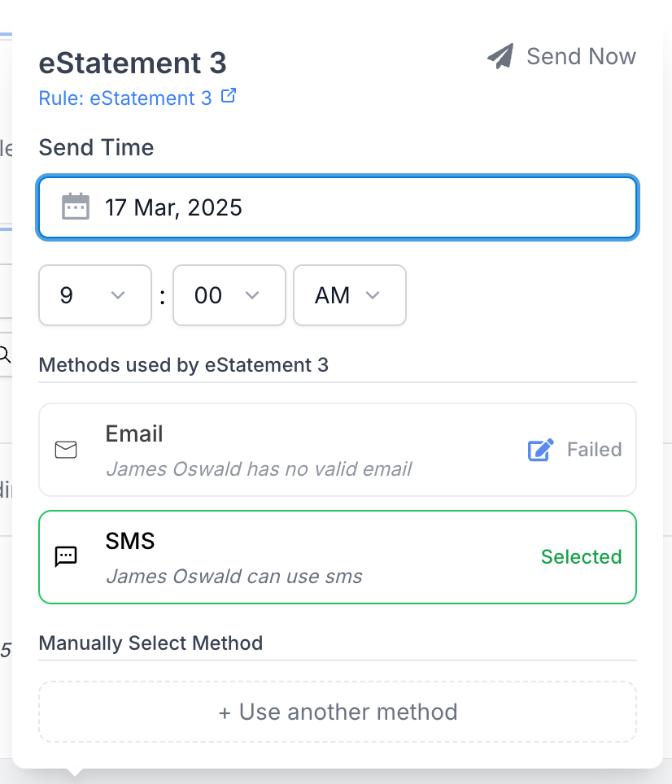Image resolution: width=672 pixels, height=784 pixels.
Task: Click the envelope icon for the Email method
Action: click(66, 450)
